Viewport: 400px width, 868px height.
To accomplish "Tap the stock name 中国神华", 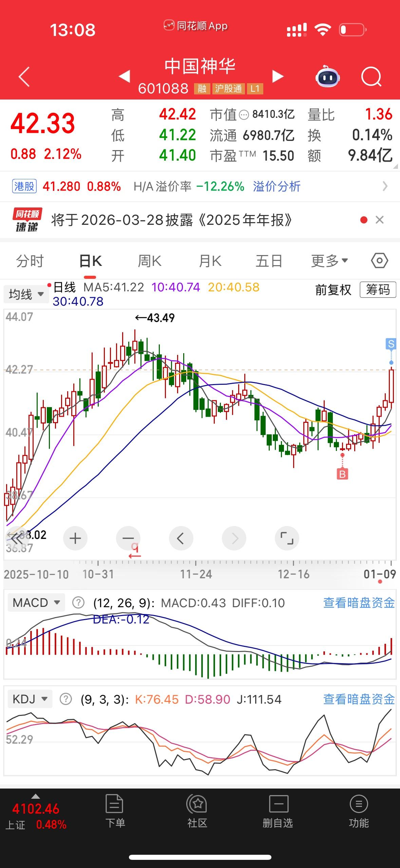I will pos(200,66).
